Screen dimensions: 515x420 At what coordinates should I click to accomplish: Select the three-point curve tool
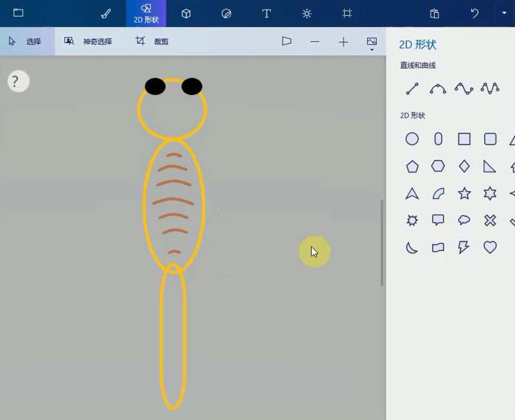[438, 89]
